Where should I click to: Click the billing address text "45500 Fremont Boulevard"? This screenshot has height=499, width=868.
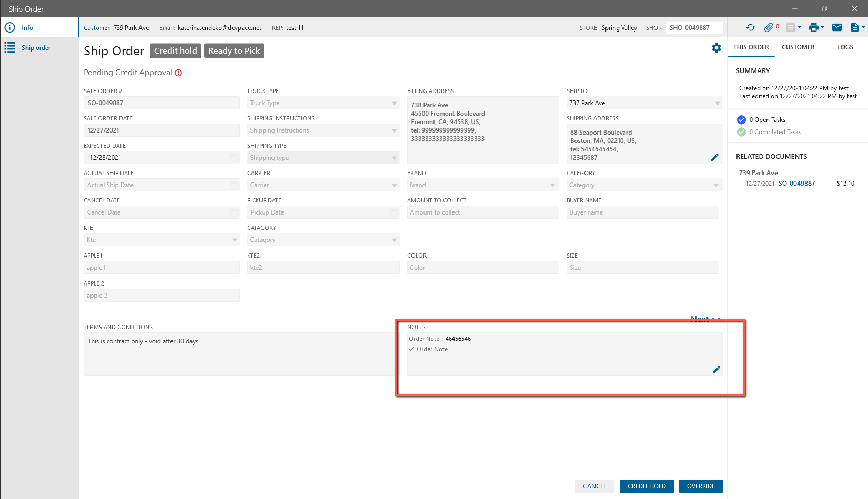(448, 114)
